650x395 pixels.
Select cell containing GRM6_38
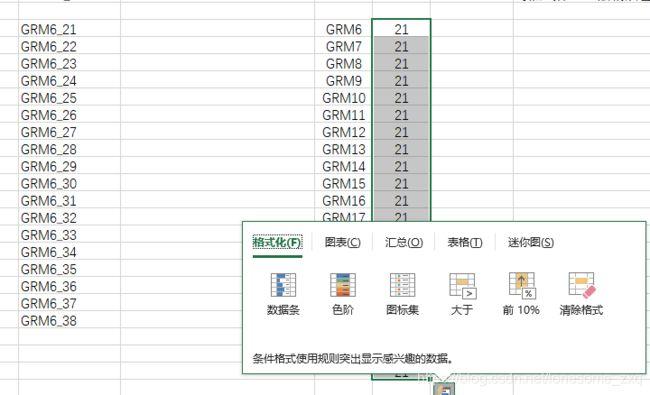point(70,320)
